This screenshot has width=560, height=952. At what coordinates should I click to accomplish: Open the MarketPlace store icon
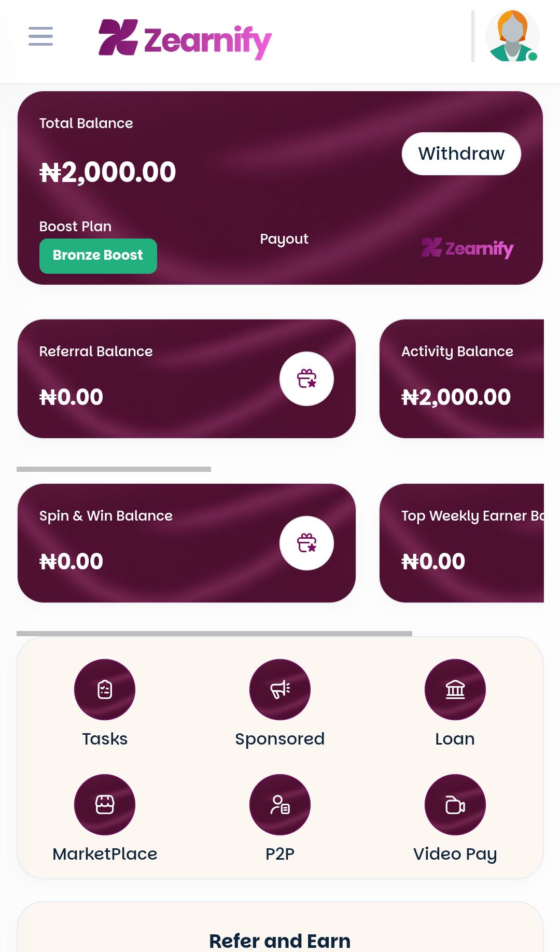104,804
